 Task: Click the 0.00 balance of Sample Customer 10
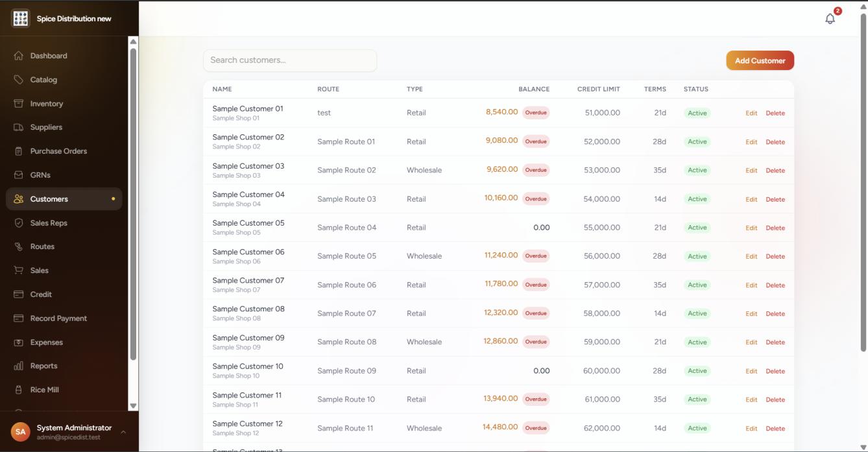tap(541, 371)
